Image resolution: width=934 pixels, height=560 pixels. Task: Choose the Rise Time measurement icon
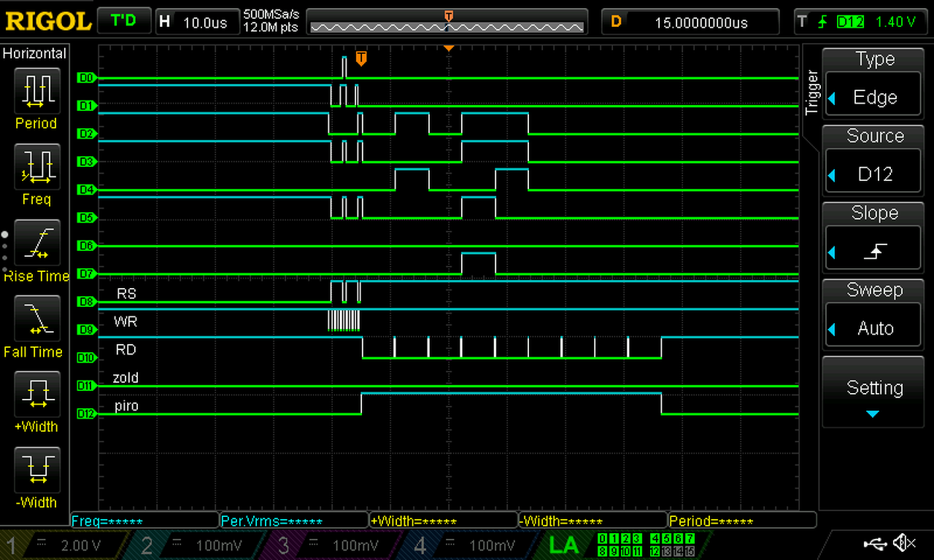(36, 242)
